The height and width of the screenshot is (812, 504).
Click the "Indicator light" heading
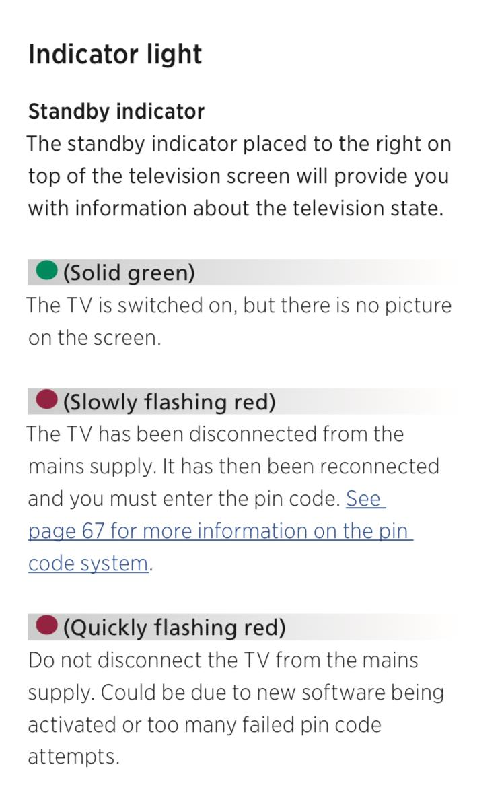click(x=115, y=55)
